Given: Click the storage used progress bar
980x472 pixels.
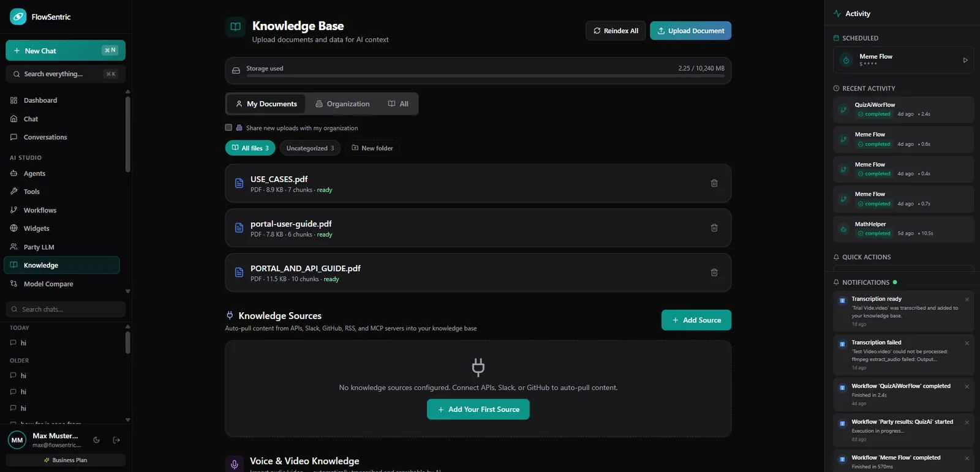Looking at the screenshot, I should 485,76.
